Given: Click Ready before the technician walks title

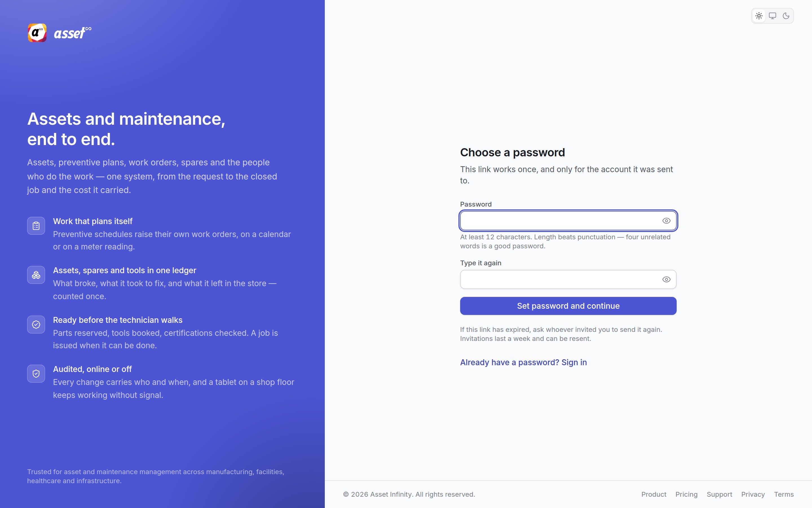Looking at the screenshot, I should [118, 320].
